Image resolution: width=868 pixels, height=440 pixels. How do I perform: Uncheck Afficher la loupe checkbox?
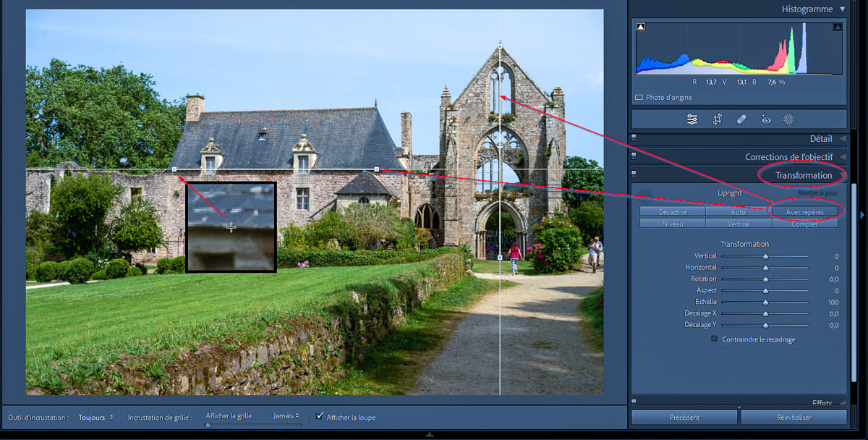320,416
